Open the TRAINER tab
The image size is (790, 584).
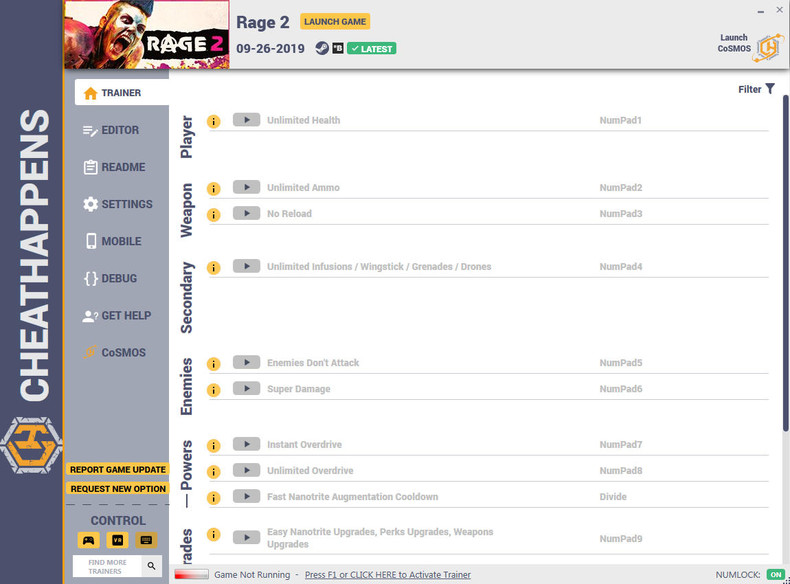coord(122,93)
